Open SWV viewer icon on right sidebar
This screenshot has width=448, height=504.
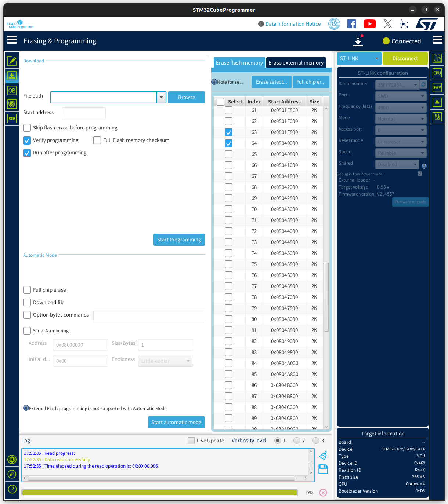click(437, 87)
